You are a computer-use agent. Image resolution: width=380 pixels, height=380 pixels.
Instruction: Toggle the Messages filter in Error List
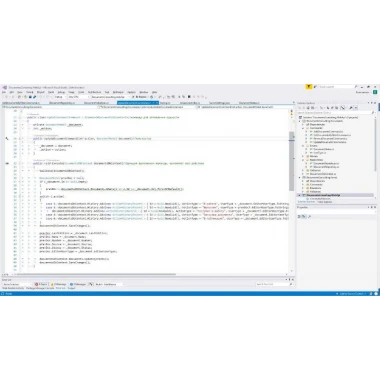point(78,284)
